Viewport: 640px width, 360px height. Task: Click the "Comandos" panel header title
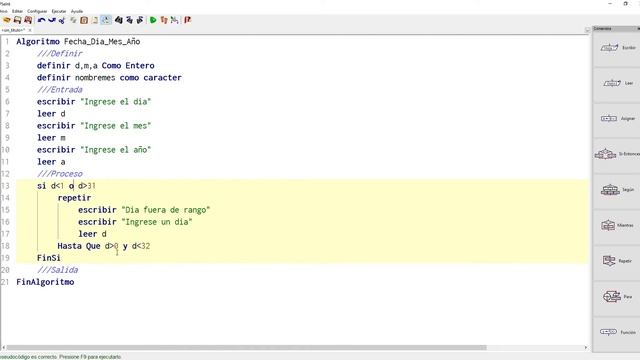602,29
